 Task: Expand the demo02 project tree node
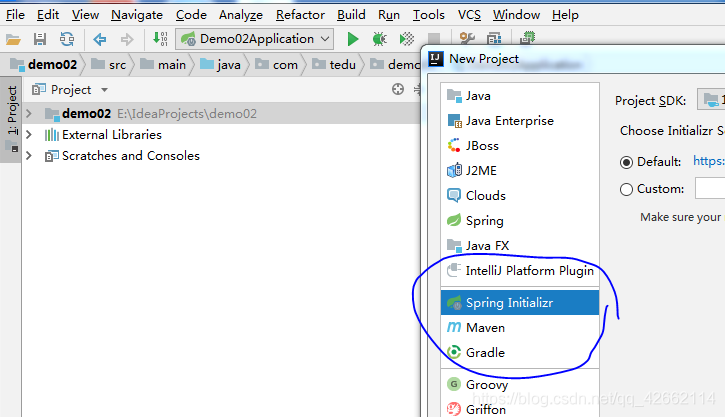pos(29,113)
